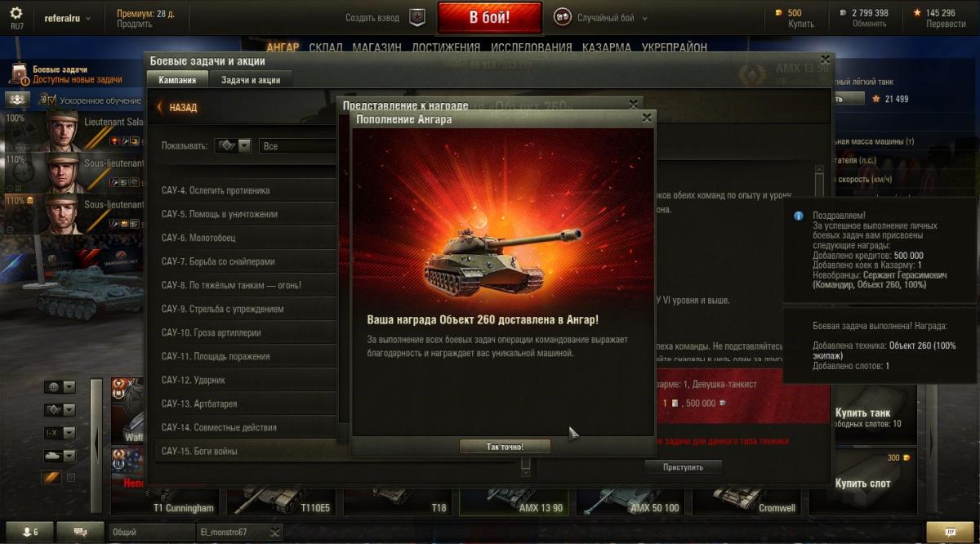This screenshot has height=544, width=980.
Task: Click the Случайный бой battle type icon
Action: (x=562, y=17)
